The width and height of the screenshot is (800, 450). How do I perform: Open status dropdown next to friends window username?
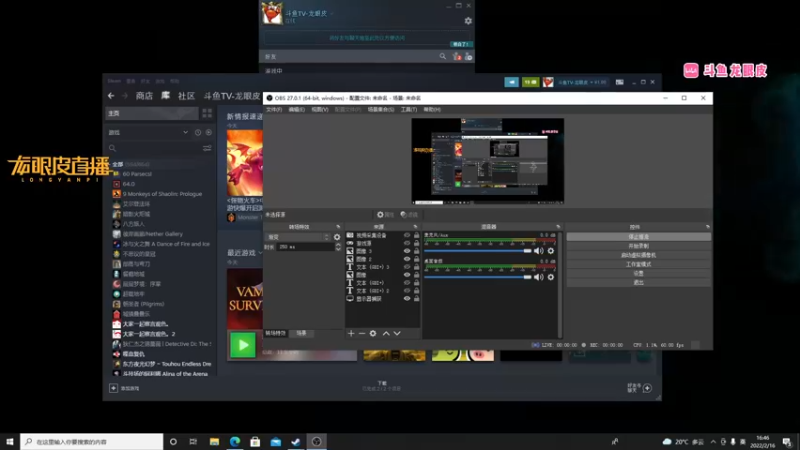[x=332, y=14]
